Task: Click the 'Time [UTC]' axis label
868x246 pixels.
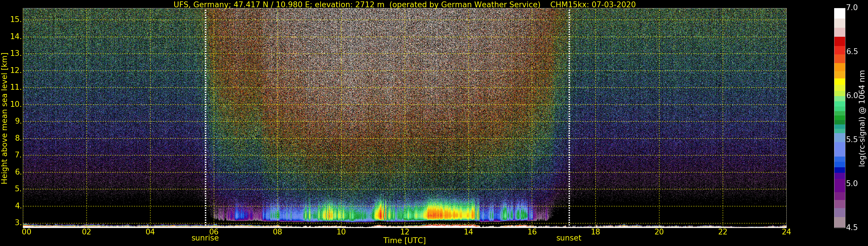Action: (x=404, y=241)
